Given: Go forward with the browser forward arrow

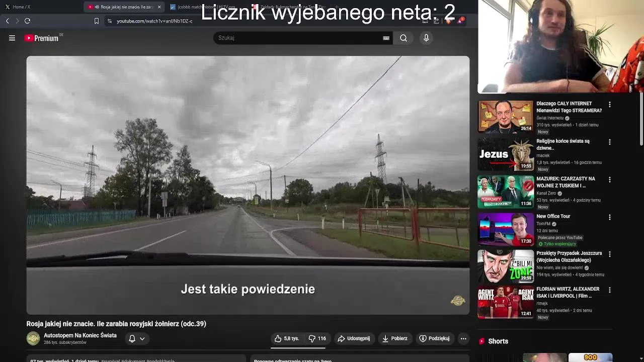Looking at the screenshot, I should click(x=17, y=21).
